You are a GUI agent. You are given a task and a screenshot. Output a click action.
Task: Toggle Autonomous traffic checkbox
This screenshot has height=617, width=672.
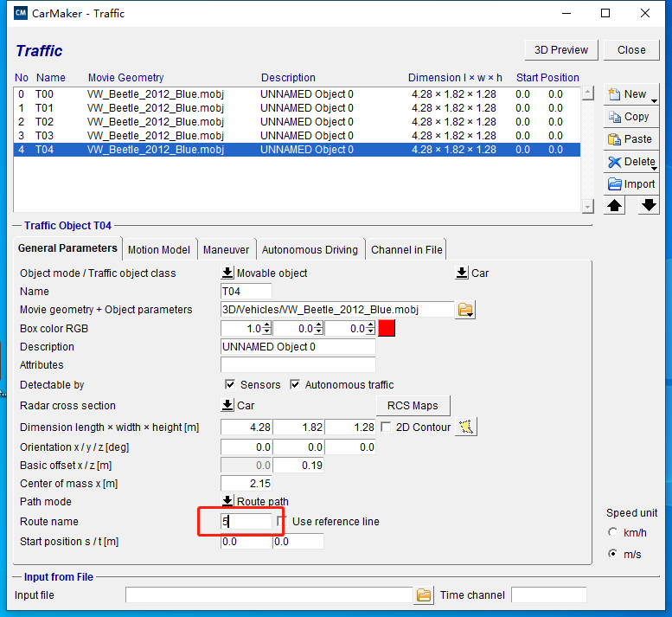pyautogui.click(x=295, y=384)
